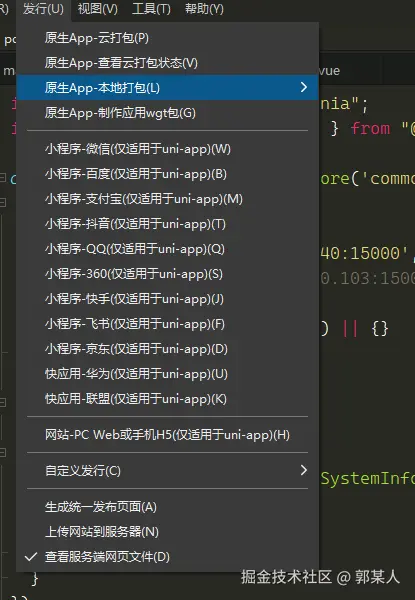
Task: Choose 原生App-制作应用wgt包(G)
Action: (x=168, y=113)
